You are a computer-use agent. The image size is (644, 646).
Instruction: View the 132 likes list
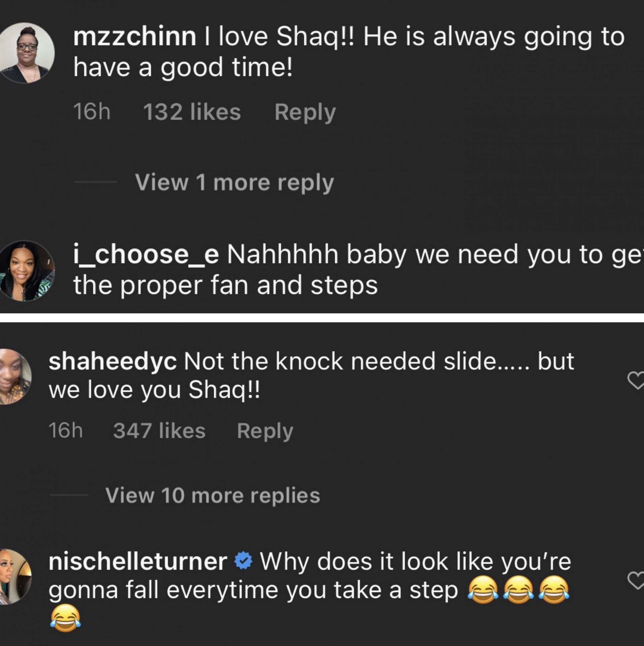coord(192,112)
